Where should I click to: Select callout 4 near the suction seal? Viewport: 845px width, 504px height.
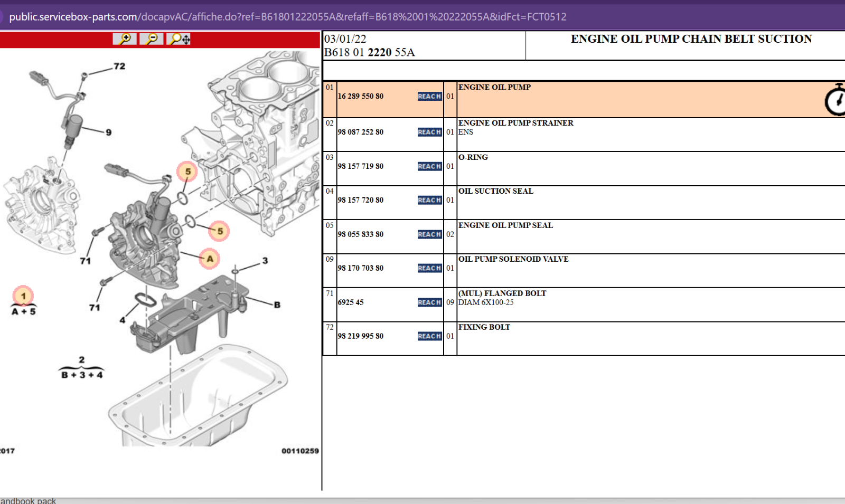[123, 320]
